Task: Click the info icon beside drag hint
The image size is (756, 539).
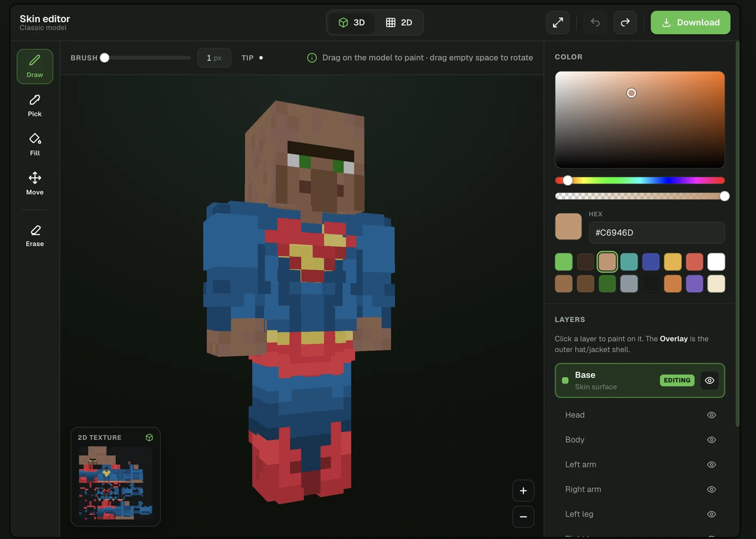Action: click(312, 58)
